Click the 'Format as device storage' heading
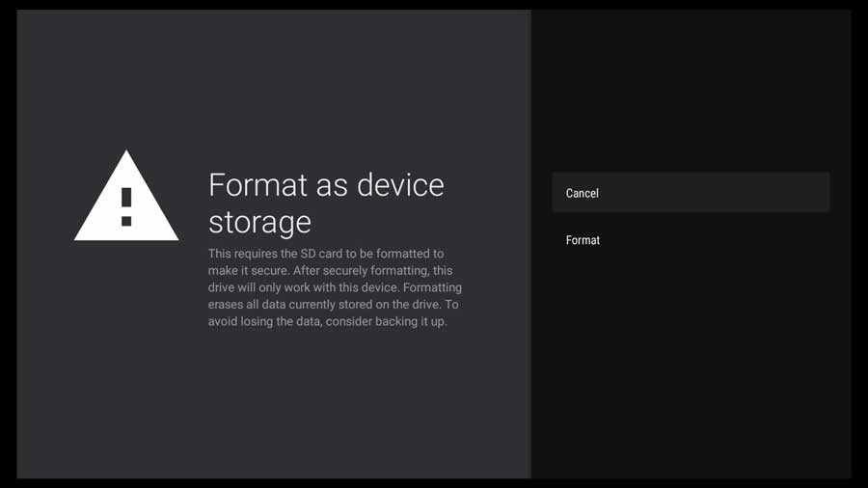Image resolution: width=868 pixels, height=488 pixels. coord(326,203)
